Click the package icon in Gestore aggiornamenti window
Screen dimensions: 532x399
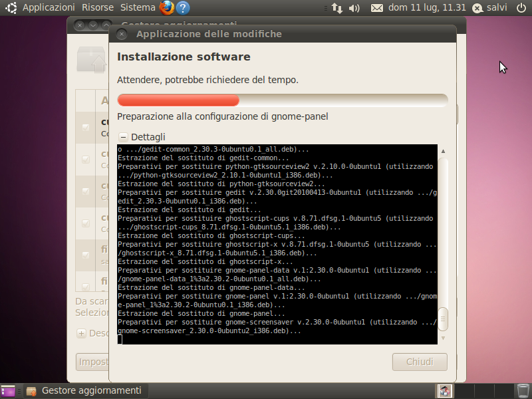pos(92,60)
